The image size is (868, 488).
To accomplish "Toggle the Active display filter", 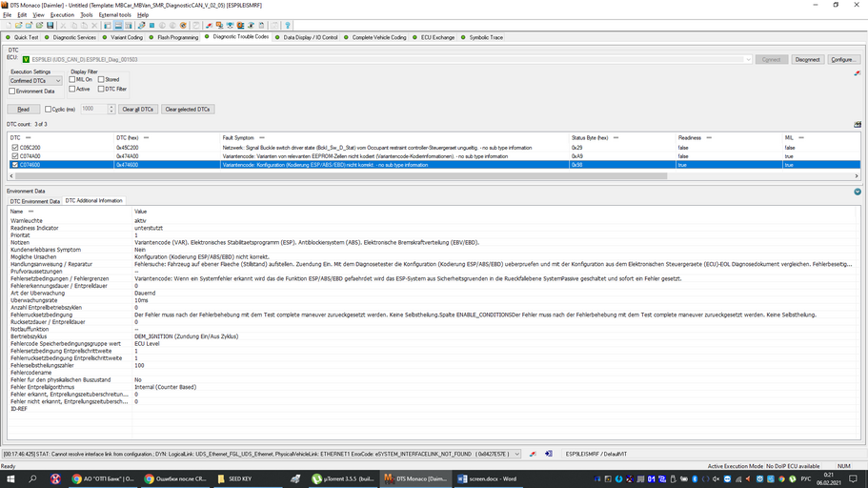I will click(x=72, y=89).
